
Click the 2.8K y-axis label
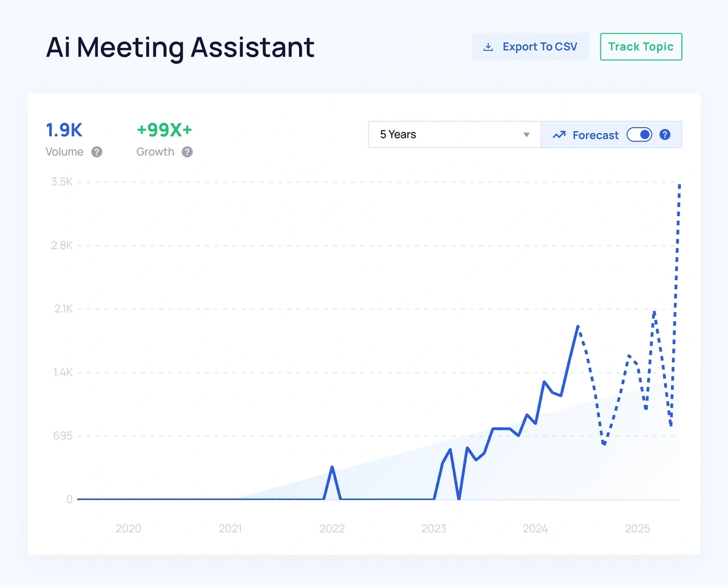click(x=62, y=245)
